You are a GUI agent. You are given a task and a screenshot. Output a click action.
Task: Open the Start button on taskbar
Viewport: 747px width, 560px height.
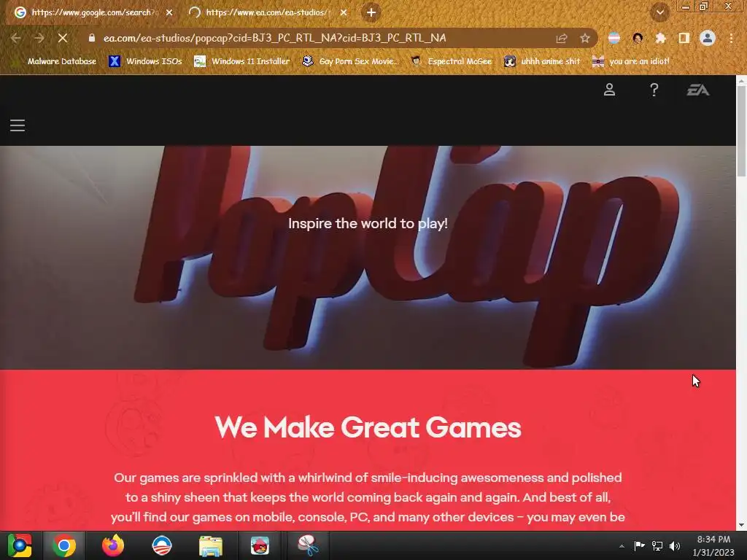pyautogui.click(x=20, y=545)
